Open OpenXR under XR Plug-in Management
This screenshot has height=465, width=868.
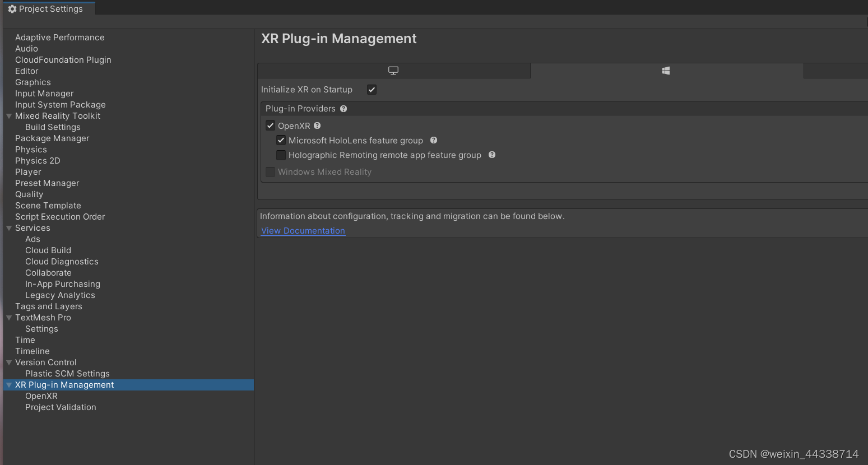pyautogui.click(x=41, y=396)
